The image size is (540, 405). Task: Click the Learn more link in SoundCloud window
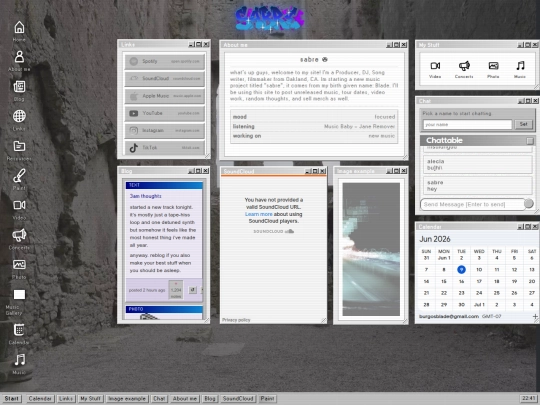(258, 214)
